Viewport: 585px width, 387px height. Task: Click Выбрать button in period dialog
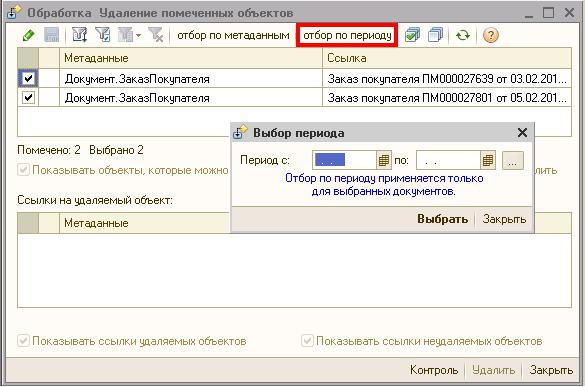[x=442, y=219]
